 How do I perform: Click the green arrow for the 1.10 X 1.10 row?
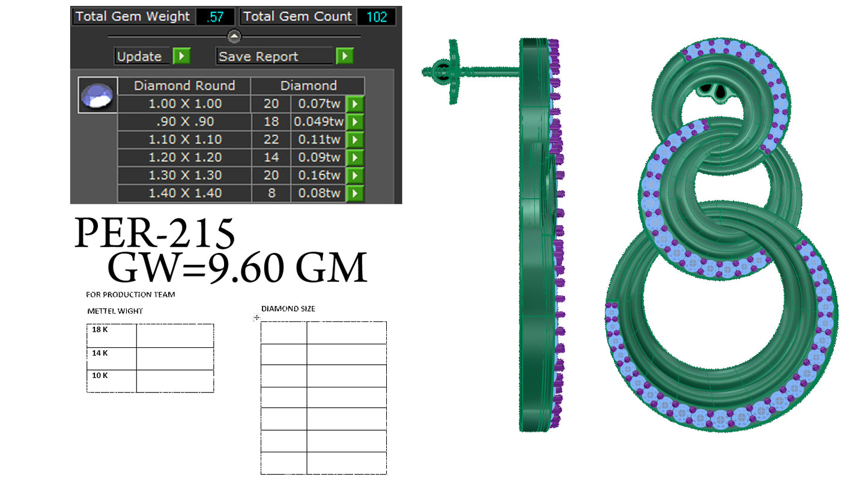pos(354,139)
